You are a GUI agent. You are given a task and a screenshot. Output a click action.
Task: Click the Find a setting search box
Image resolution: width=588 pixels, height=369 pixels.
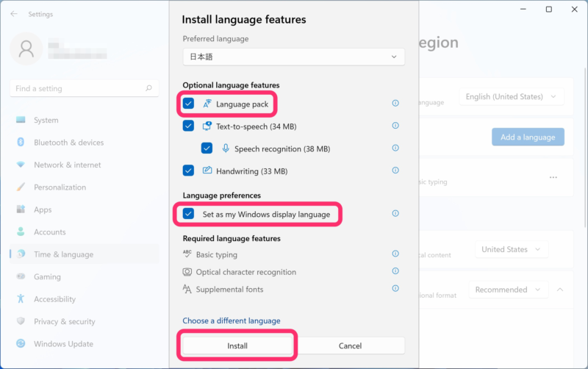(85, 88)
